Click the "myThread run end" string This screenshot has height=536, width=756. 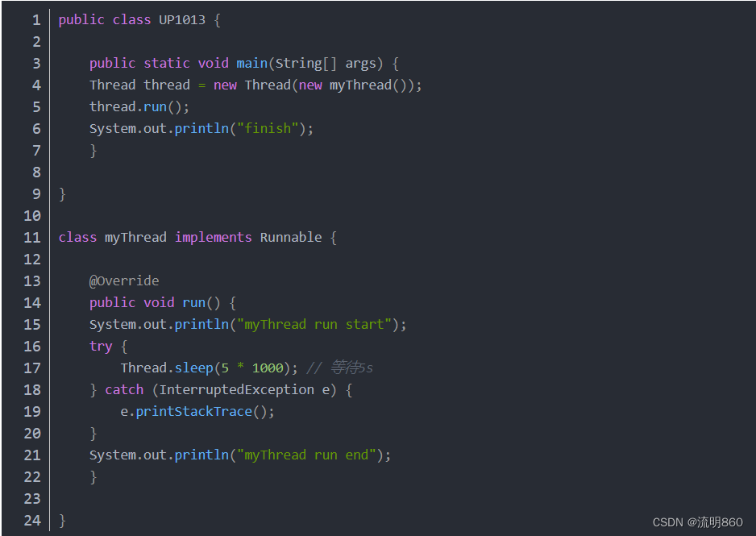coord(306,455)
